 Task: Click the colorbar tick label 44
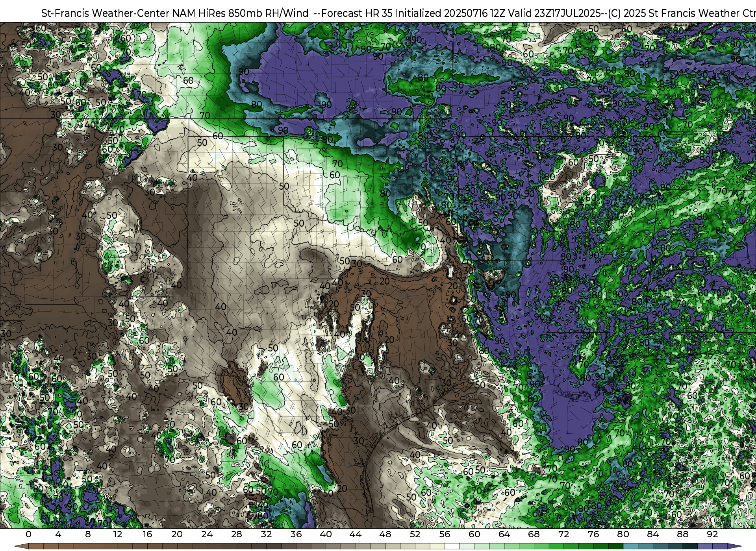click(x=356, y=534)
